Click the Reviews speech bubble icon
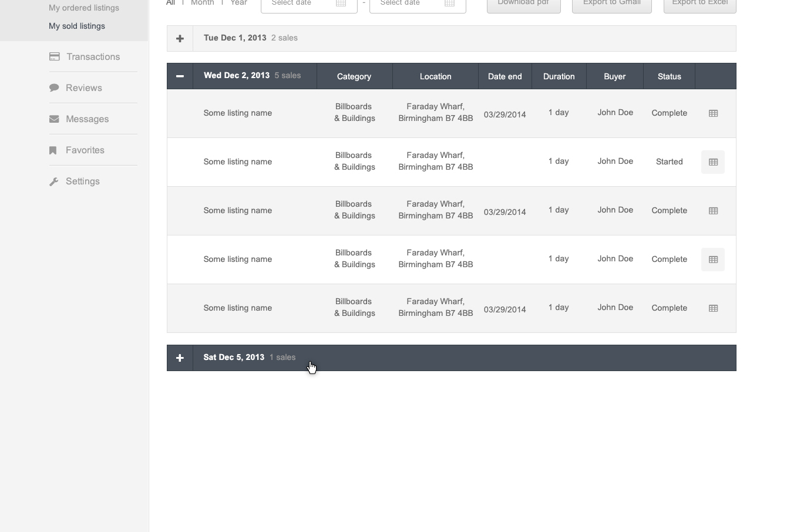The height and width of the screenshot is (532, 787). tap(54, 88)
